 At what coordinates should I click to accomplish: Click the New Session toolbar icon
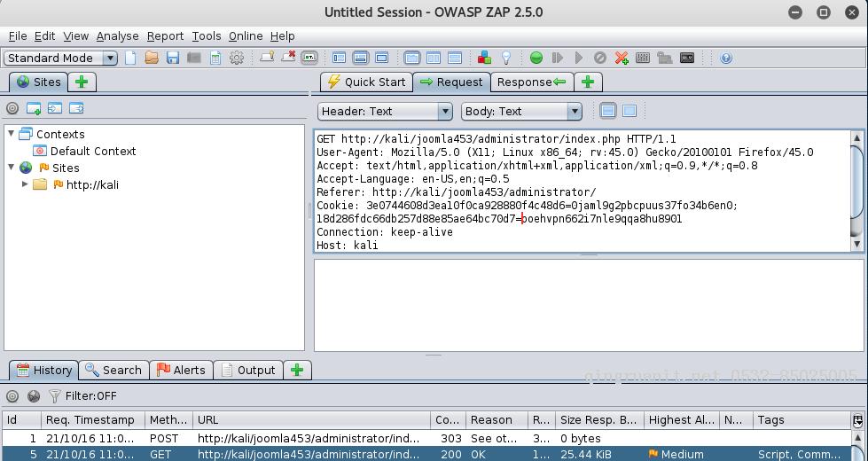click(x=130, y=58)
